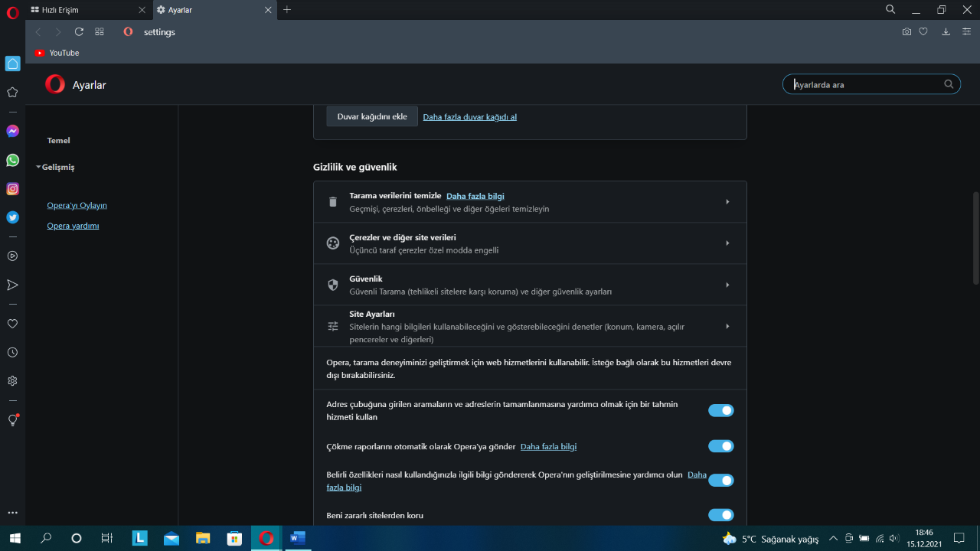Open the sidebar bookmarks star icon
980x551 pixels.
(x=12, y=93)
